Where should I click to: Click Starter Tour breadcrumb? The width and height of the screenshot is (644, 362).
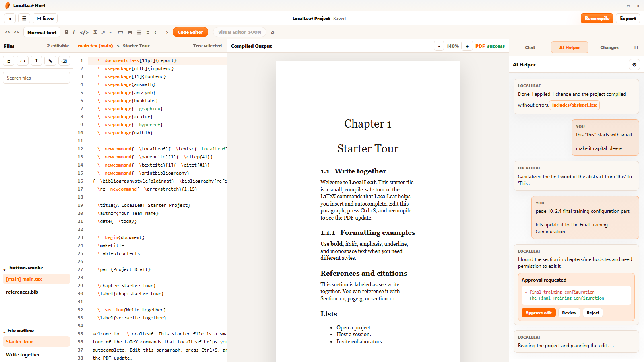(136, 46)
